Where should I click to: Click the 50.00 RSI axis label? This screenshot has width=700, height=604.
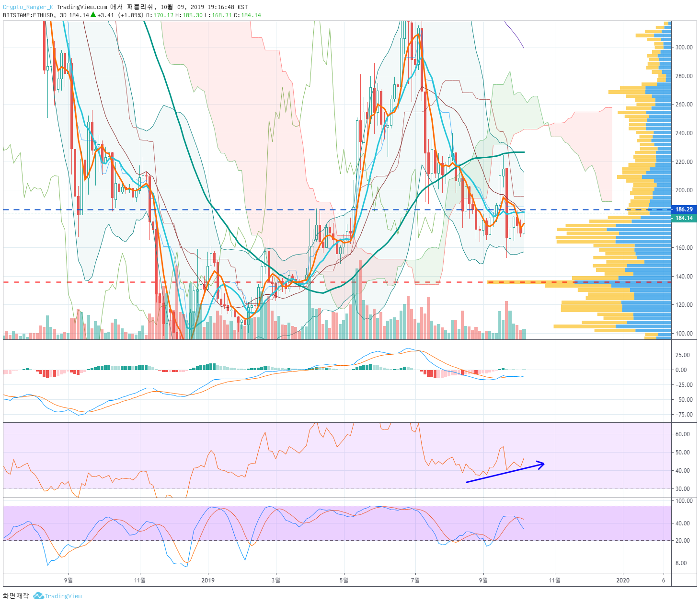click(683, 453)
